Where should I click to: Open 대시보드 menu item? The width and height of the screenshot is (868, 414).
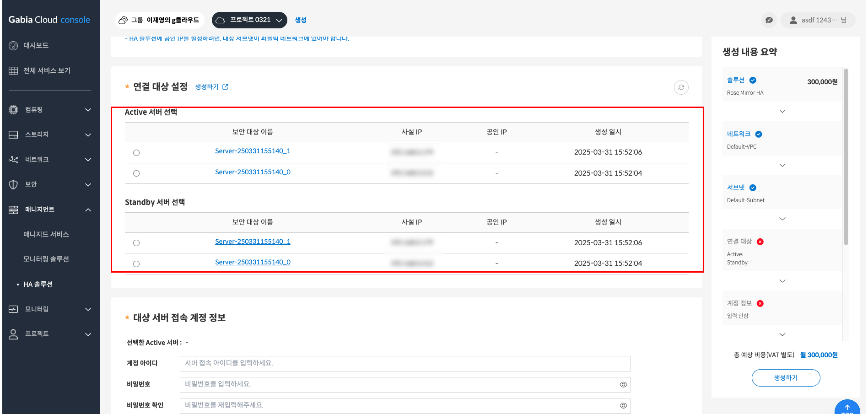36,45
